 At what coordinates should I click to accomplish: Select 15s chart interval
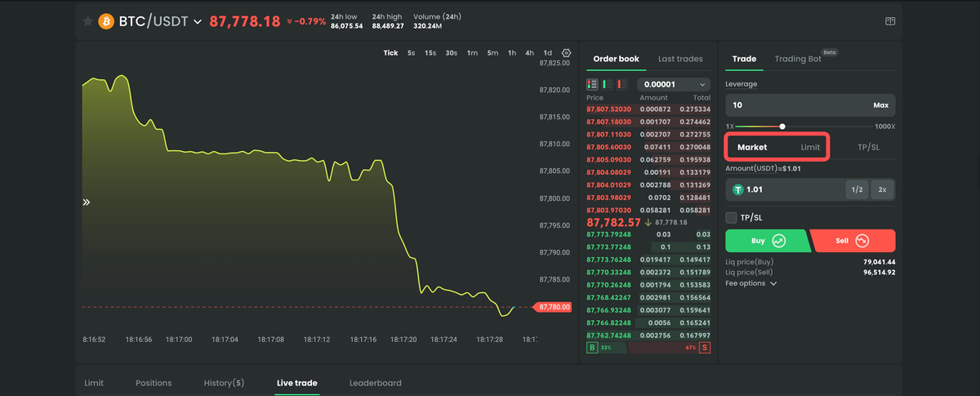(x=430, y=53)
